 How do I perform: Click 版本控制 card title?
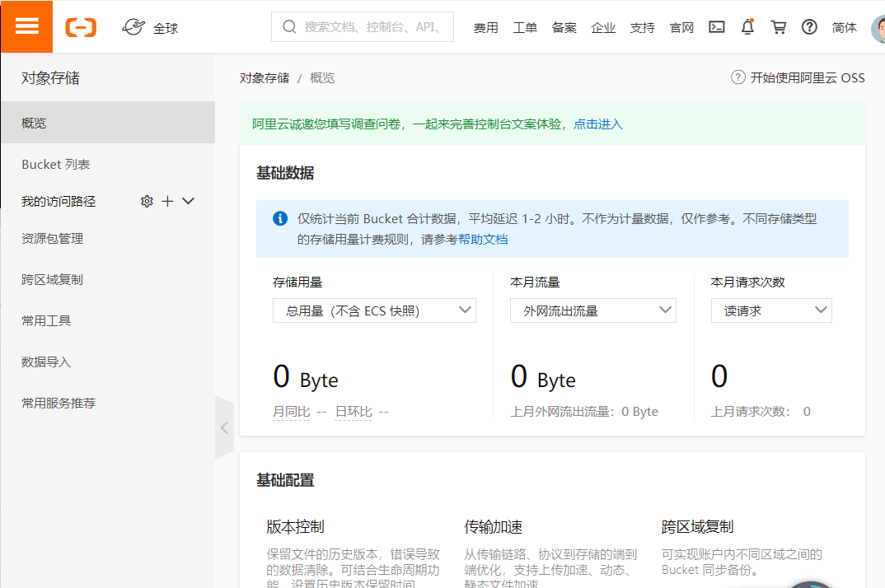coord(295,526)
